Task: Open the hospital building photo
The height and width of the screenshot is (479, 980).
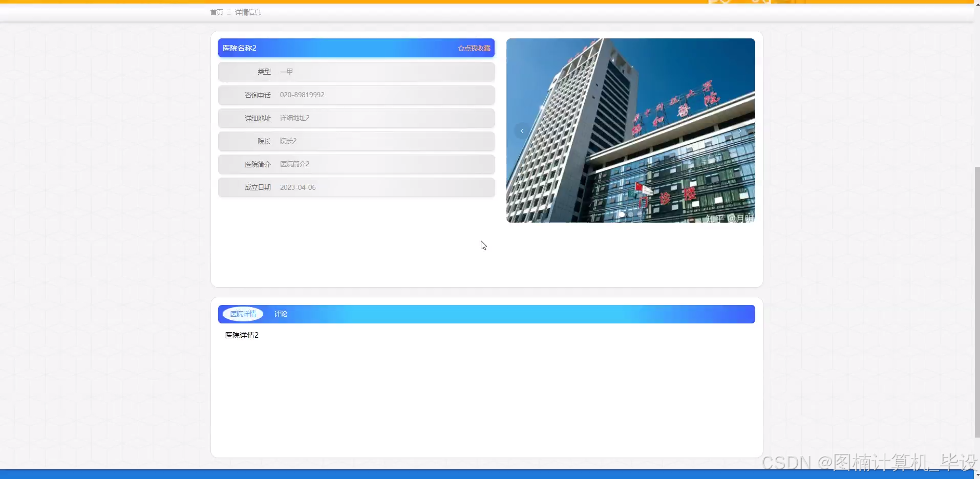Action: [x=630, y=130]
